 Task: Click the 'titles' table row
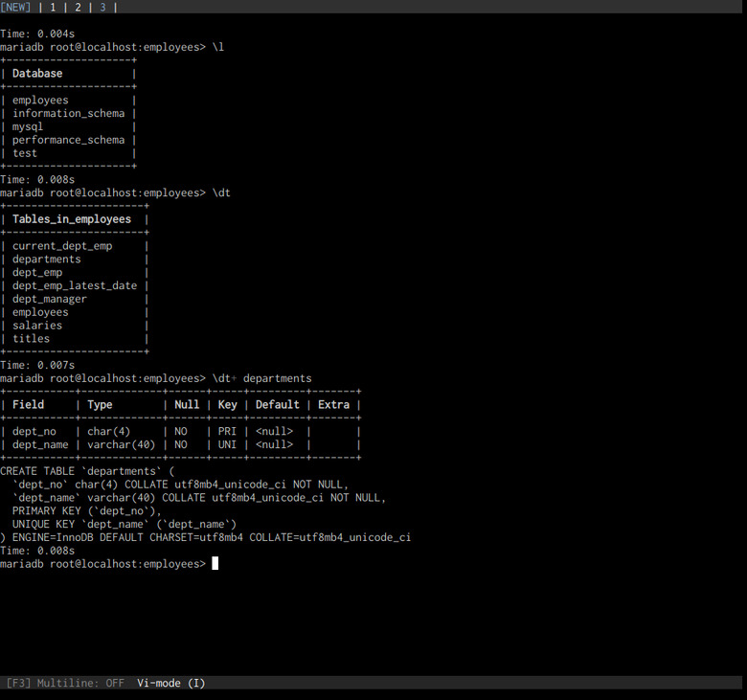(x=31, y=339)
